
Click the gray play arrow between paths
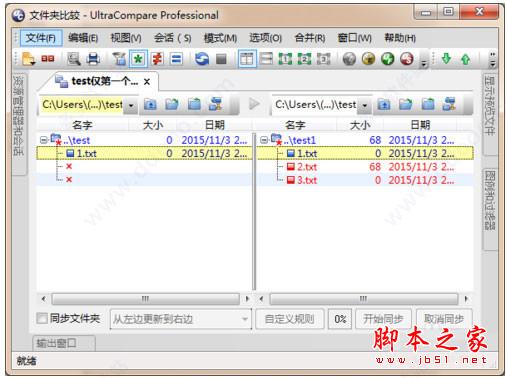tap(254, 104)
